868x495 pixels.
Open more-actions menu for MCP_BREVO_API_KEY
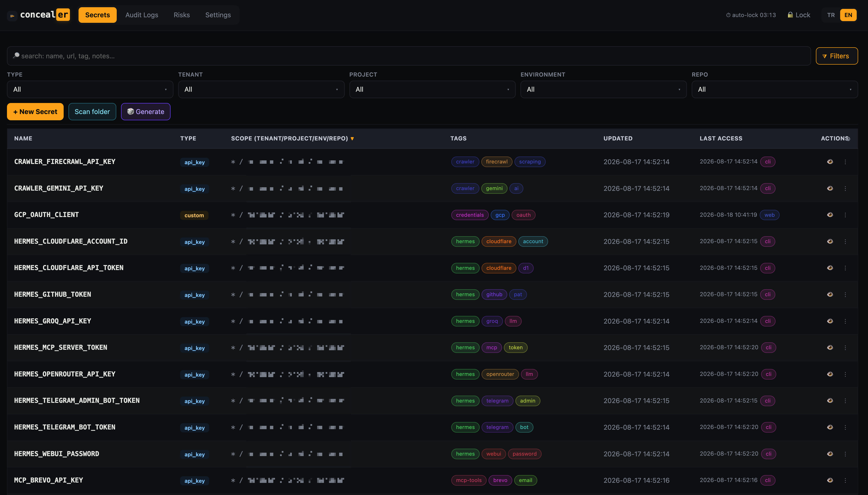pos(845,480)
